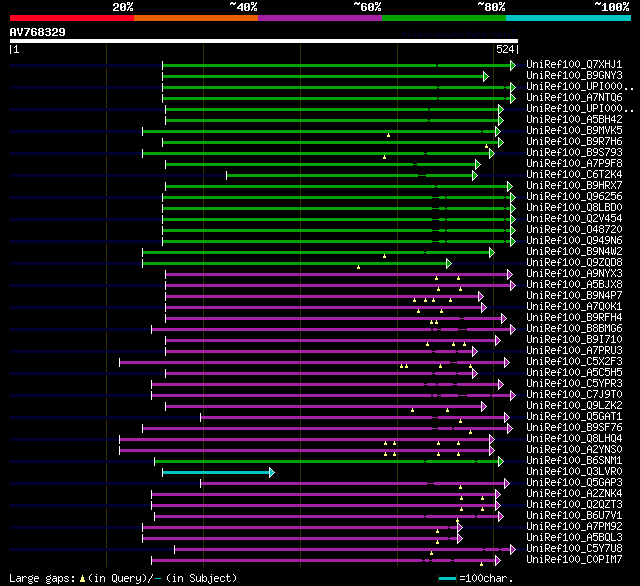The width and height of the screenshot is (640, 586).
Task: Click the purple alignment bar for C5X2F3
Action: (x=312, y=362)
